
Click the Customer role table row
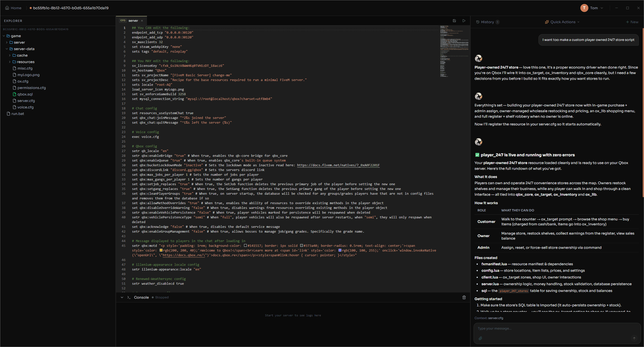click(556, 222)
